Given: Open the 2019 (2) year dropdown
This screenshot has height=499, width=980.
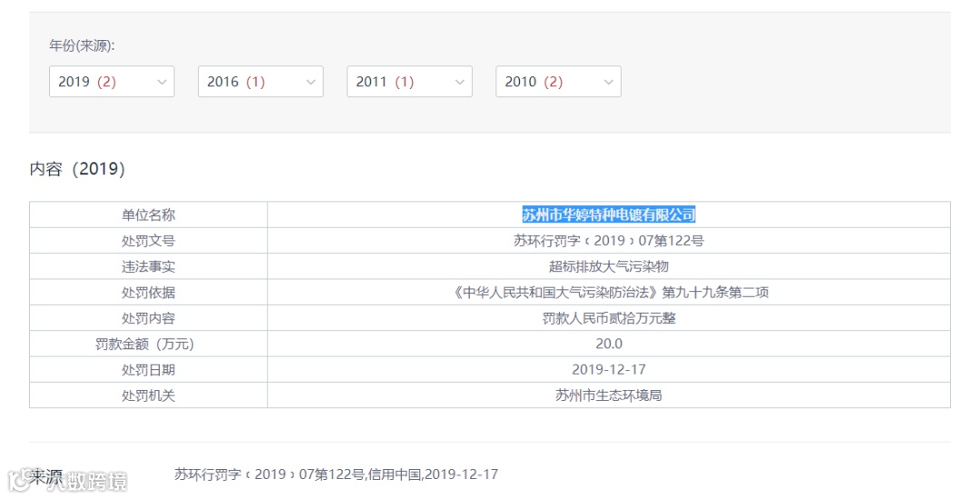Looking at the screenshot, I should click(x=112, y=82).
